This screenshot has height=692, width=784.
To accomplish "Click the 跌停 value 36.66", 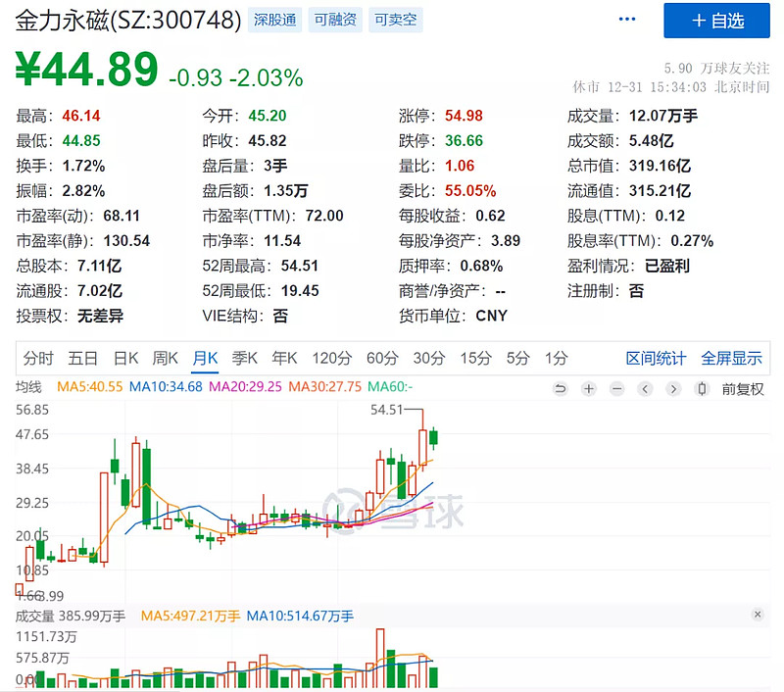I will [464, 141].
